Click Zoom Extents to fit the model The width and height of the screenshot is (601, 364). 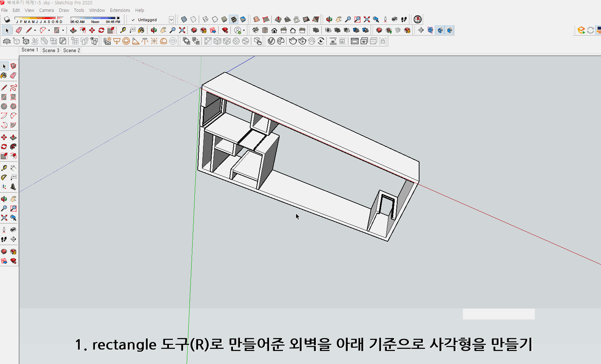[182, 30]
